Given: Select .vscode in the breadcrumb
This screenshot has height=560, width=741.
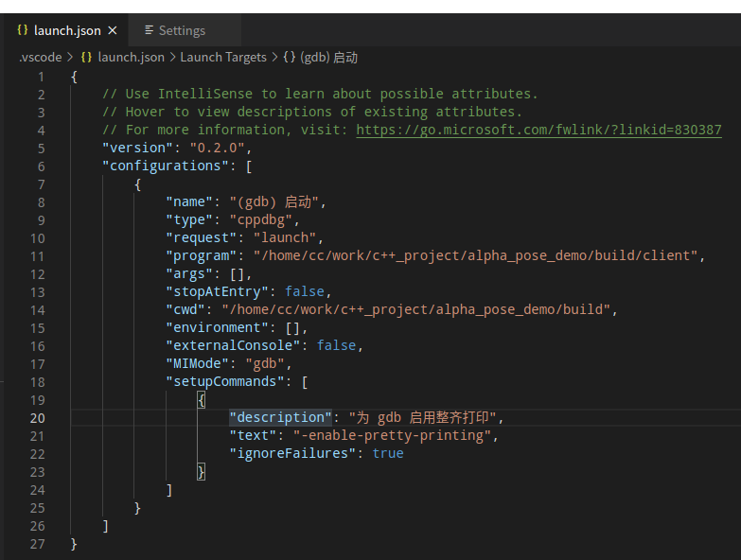Looking at the screenshot, I should 40,57.
